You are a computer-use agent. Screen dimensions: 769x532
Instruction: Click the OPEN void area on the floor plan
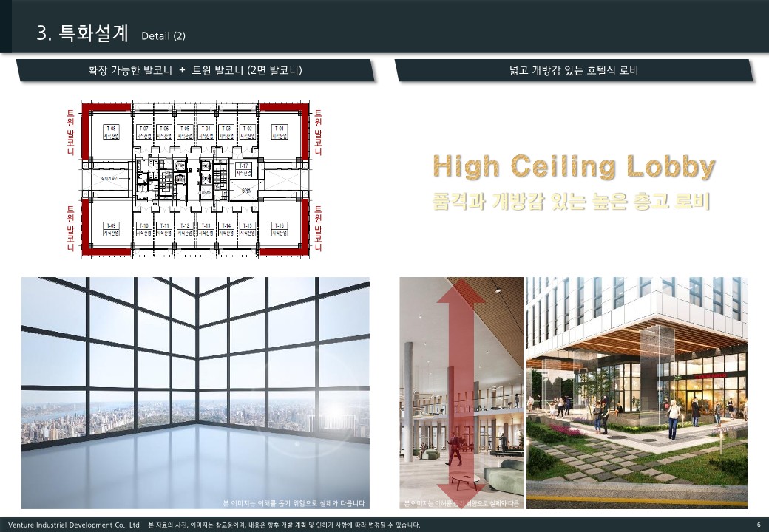[246, 189]
